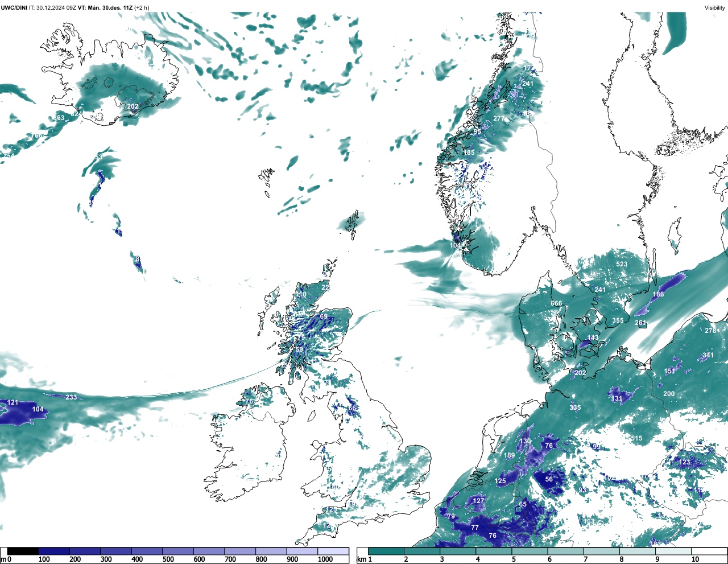Click the 341 visibility value on the map
The width and height of the screenshot is (728, 564).
708,355
